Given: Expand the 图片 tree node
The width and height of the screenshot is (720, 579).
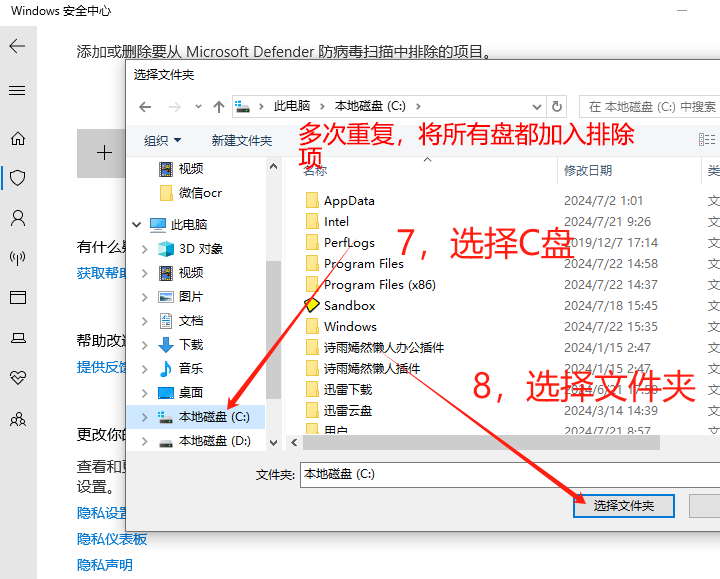Looking at the screenshot, I should click(145, 297).
